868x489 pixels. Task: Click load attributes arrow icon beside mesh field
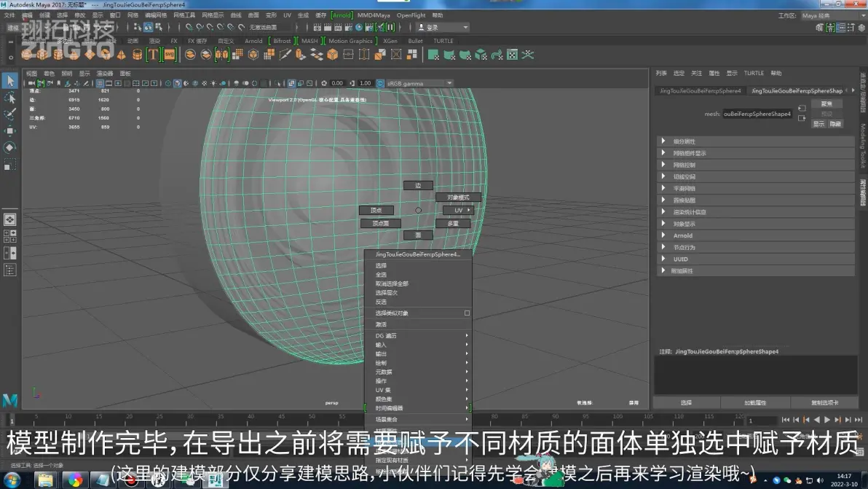802,108
